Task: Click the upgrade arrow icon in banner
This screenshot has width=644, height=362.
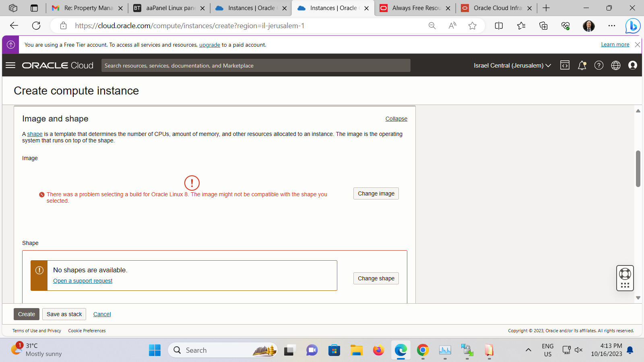Action: (11, 45)
